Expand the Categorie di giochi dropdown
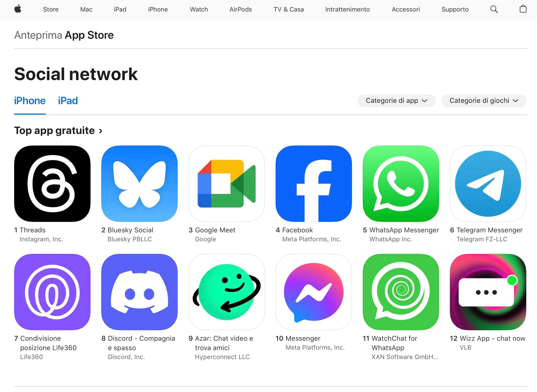This screenshot has height=392, width=537. coord(484,101)
